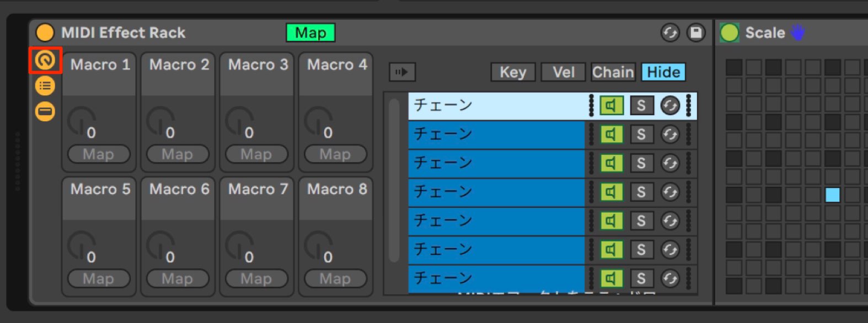The width and height of the screenshot is (868, 323).
Task: Click the Macro 4 dial knob
Action: pyautogui.click(x=318, y=121)
